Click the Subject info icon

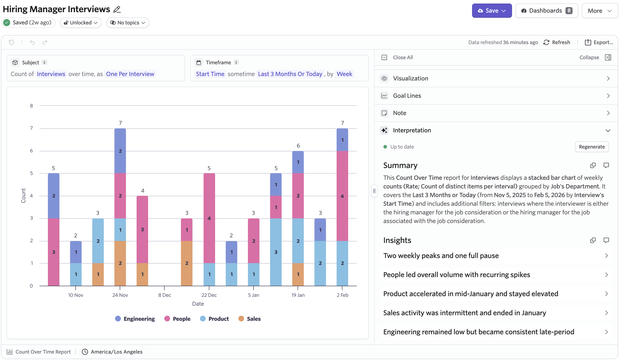pos(44,62)
